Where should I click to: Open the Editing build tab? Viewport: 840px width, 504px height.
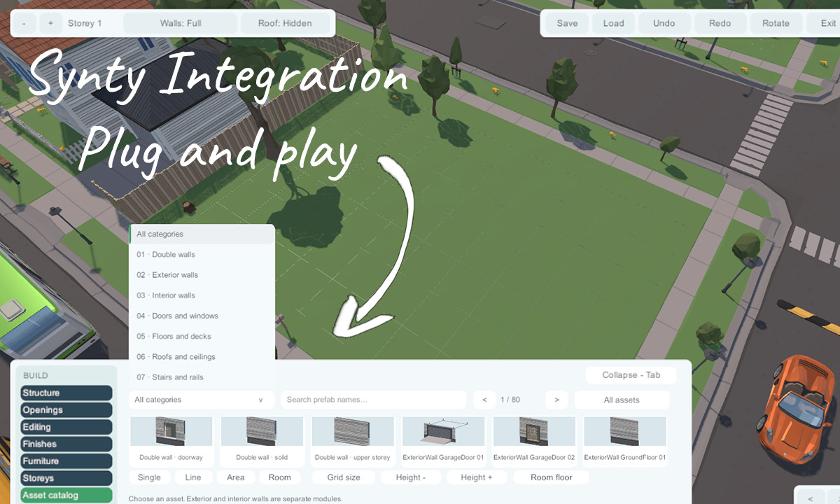66,427
